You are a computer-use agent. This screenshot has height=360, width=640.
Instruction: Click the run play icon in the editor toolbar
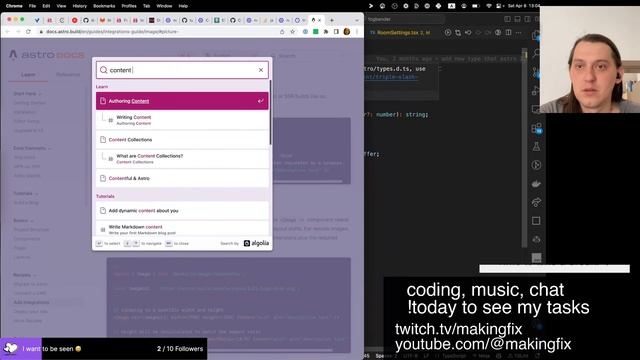click(448, 32)
